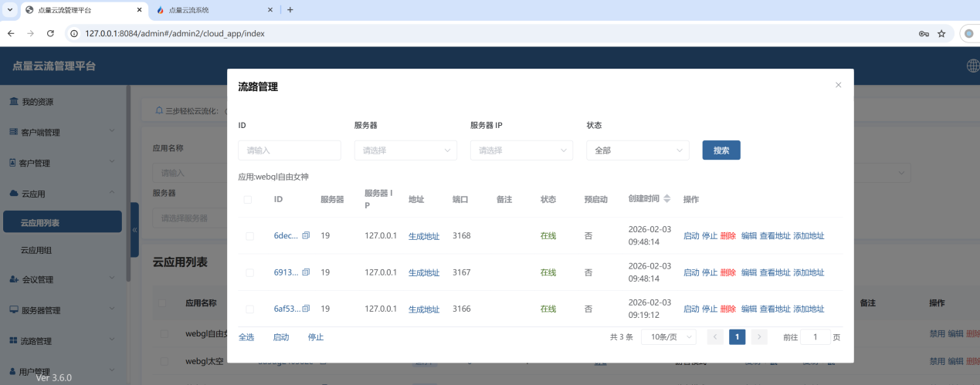Sort the table by 创建时间 column
The width and height of the screenshot is (980, 385).
[667, 199]
